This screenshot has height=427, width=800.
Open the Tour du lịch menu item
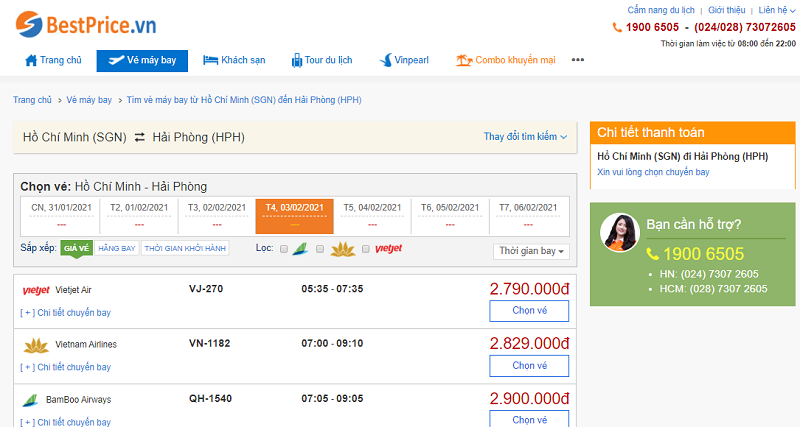(x=321, y=60)
